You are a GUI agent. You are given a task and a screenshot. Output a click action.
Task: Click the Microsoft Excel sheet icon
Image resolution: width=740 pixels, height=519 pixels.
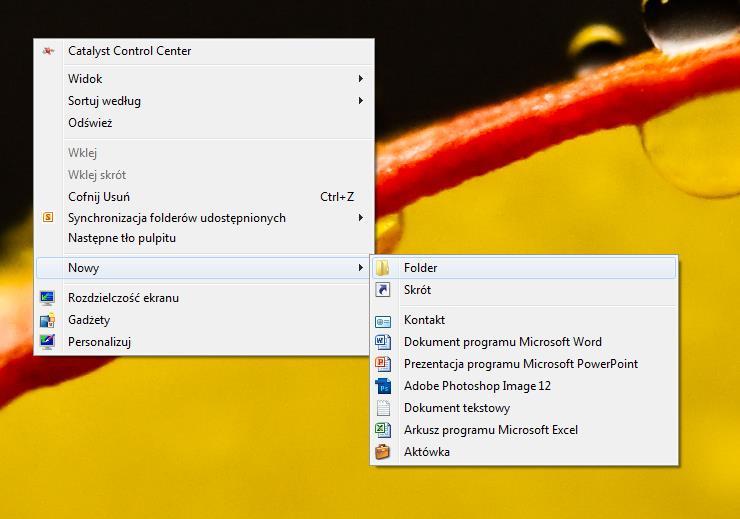coord(383,430)
